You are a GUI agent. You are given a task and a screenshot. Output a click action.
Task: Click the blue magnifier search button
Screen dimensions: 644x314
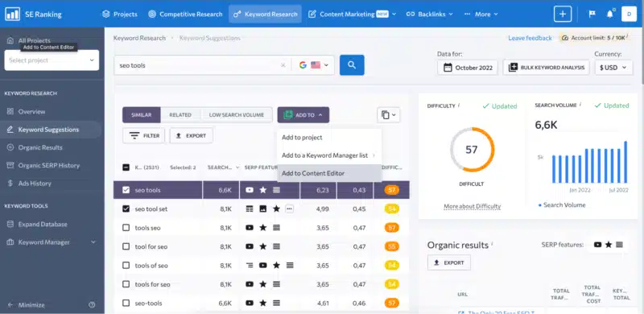[352, 65]
